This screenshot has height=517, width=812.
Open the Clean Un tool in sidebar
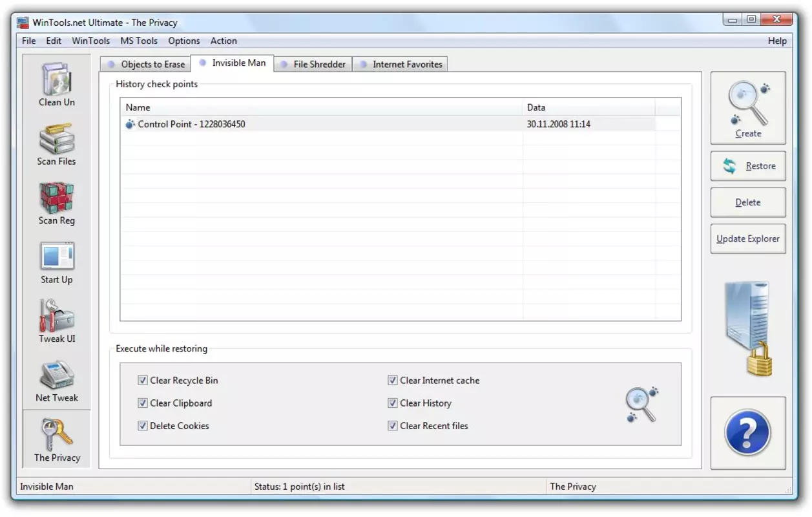(x=57, y=85)
